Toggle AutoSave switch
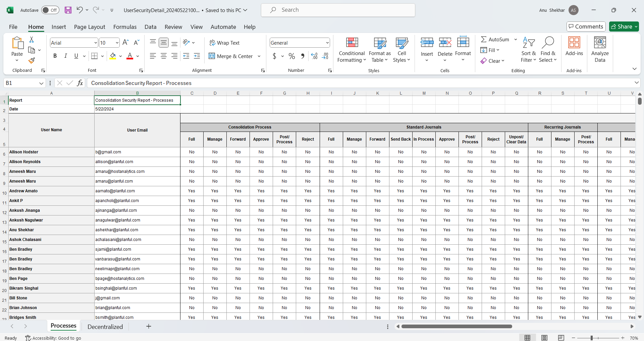Image resolution: width=644 pixels, height=341 pixels. click(50, 10)
